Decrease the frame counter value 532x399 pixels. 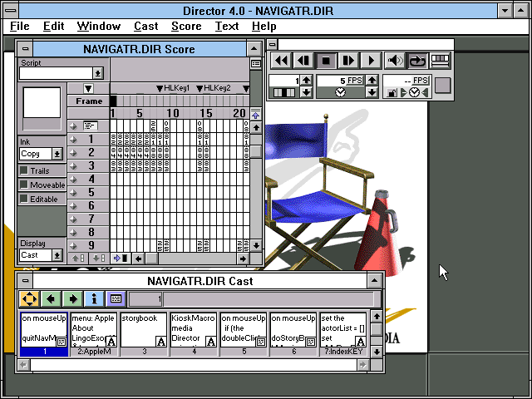[x=307, y=92]
